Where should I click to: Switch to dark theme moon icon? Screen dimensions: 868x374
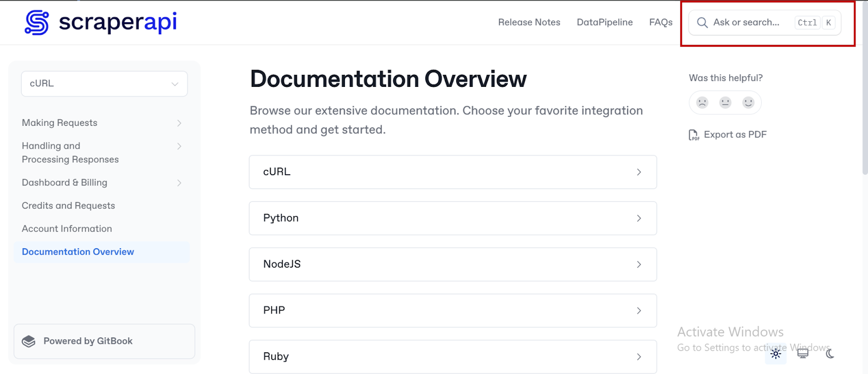point(830,354)
